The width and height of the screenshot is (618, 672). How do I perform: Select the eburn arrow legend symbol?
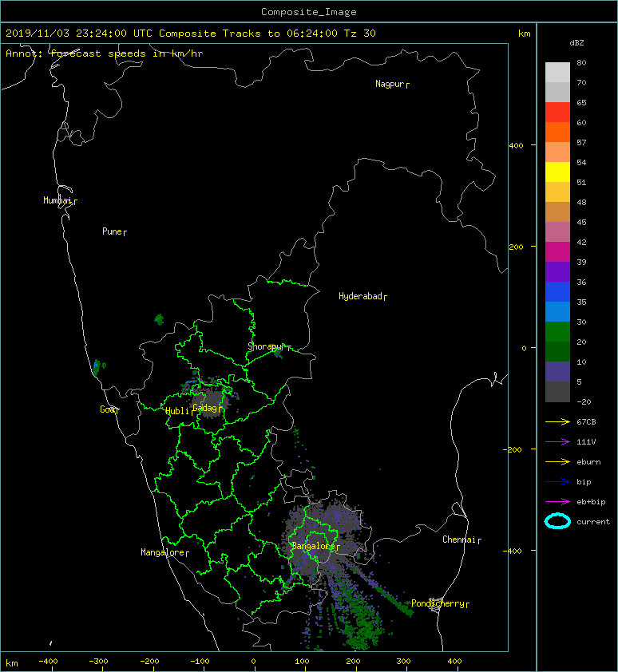(x=557, y=462)
